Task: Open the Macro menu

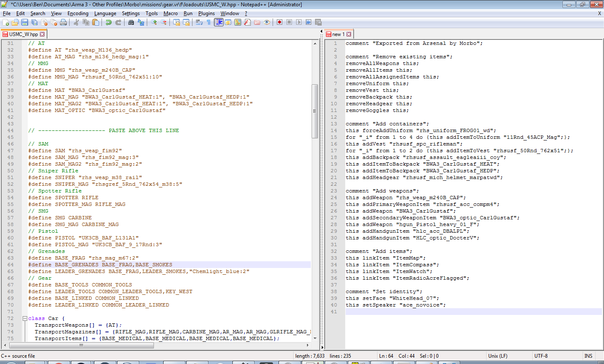Action: [x=170, y=13]
